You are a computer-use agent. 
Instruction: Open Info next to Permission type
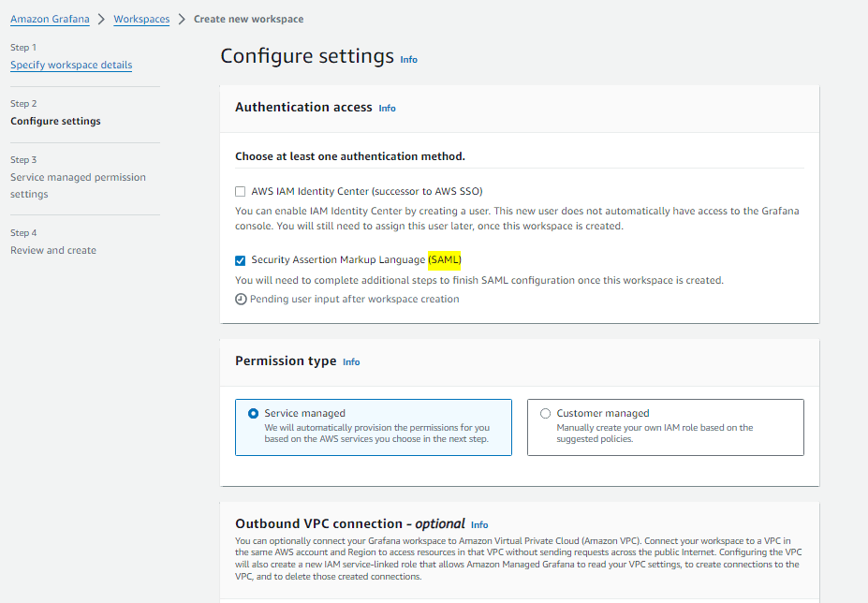[x=351, y=362]
